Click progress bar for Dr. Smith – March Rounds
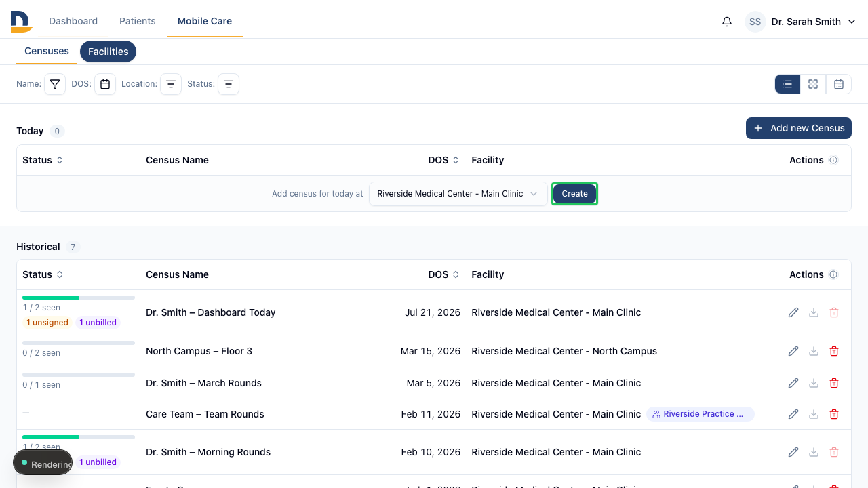Image resolution: width=868 pixels, height=488 pixels. [x=79, y=375]
